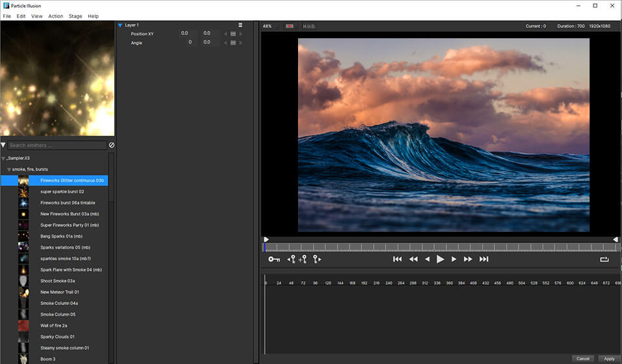
Task: Click the Apply button
Action: 609,359
